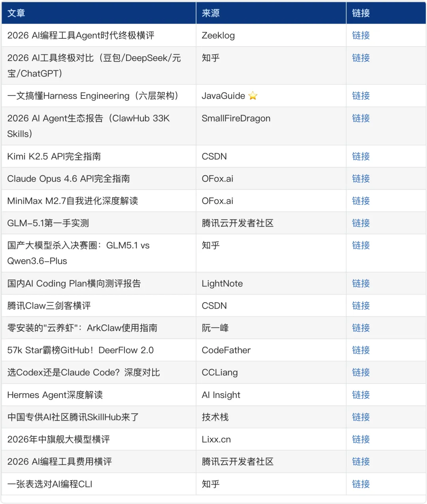Open link in the JavaGuide row
This screenshot has width=427, height=504.
coord(361,96)
